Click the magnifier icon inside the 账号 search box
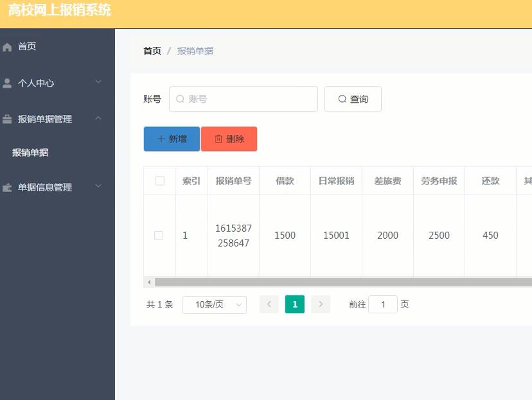532x400 pixels. pos(180,99)
